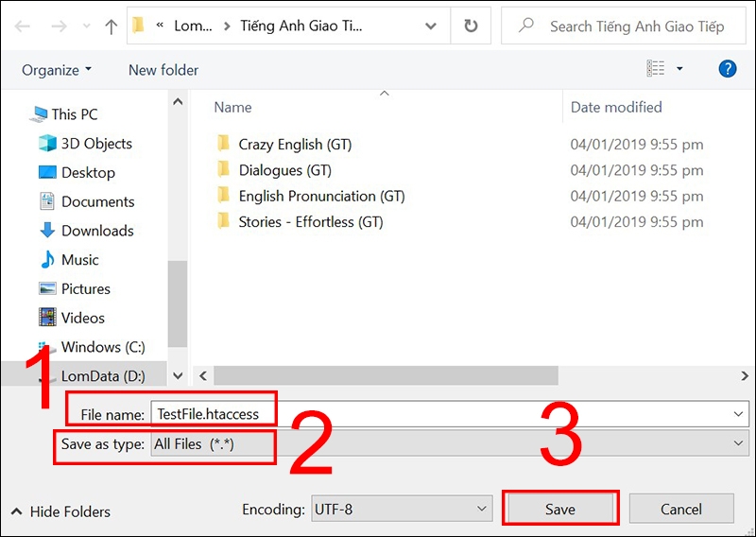Click the sidebar scroll up arrow

point(178,101)
